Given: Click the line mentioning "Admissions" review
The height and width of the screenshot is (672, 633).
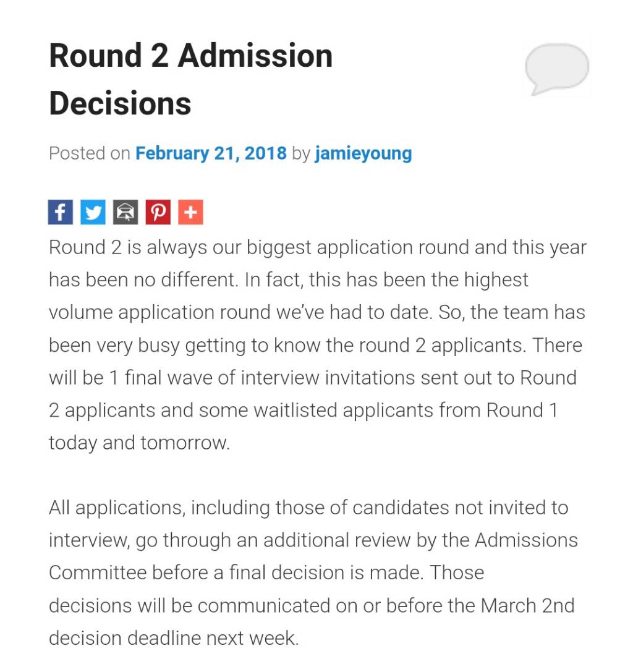Looking at the screenshot, I should 313,540.
